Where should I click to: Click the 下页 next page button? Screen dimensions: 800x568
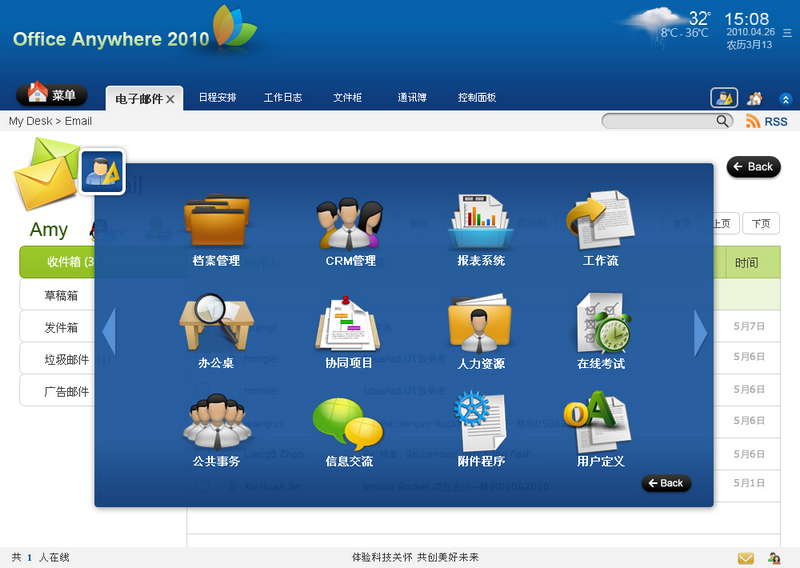[x=761, y=224]
